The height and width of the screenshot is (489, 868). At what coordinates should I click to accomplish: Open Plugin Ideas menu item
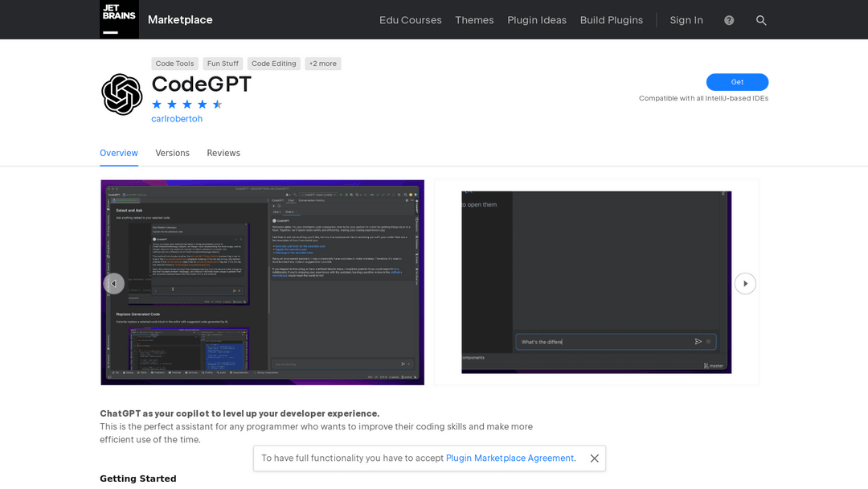537,20
